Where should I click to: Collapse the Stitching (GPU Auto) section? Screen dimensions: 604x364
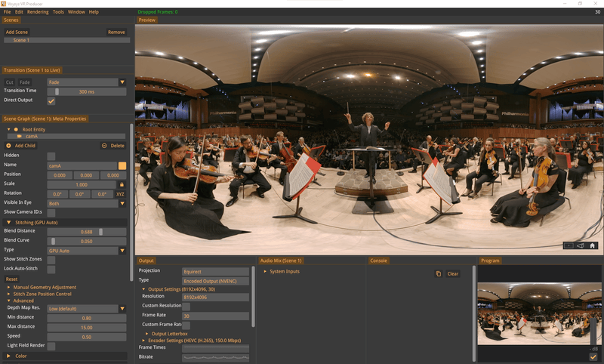pos(9,222)
